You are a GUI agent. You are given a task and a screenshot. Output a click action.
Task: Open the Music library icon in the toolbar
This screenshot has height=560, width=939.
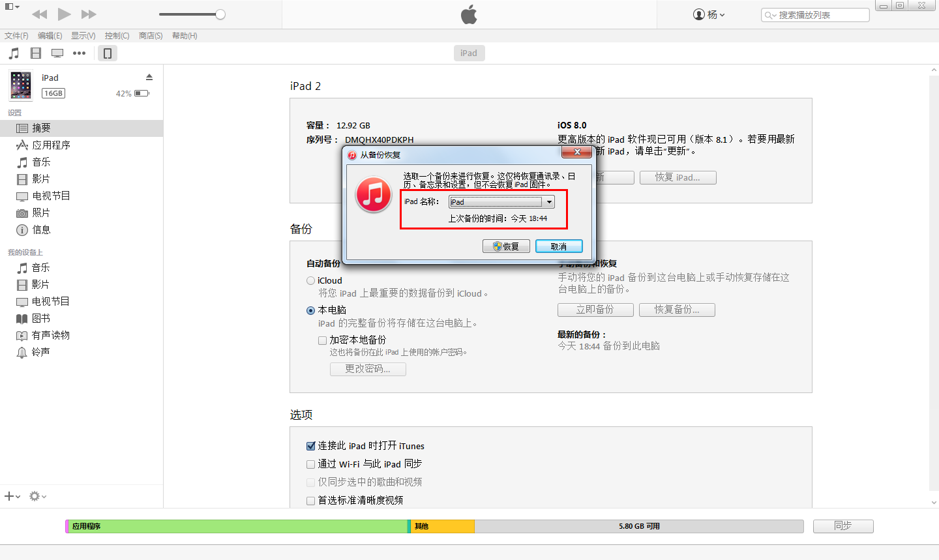click(14, 53)
